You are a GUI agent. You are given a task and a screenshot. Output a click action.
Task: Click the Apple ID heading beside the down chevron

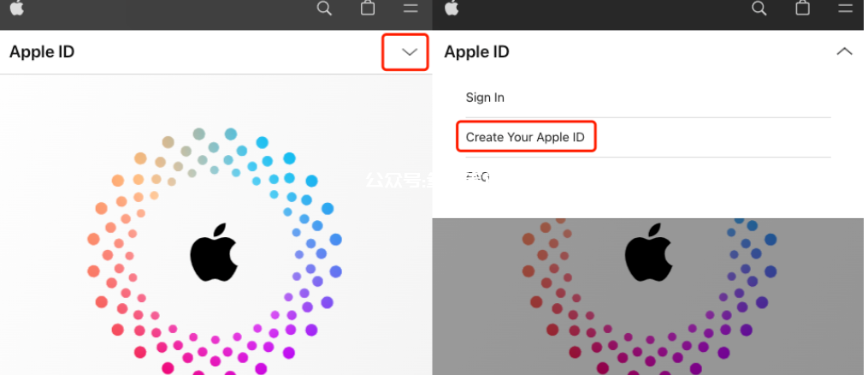click(42, 52)
